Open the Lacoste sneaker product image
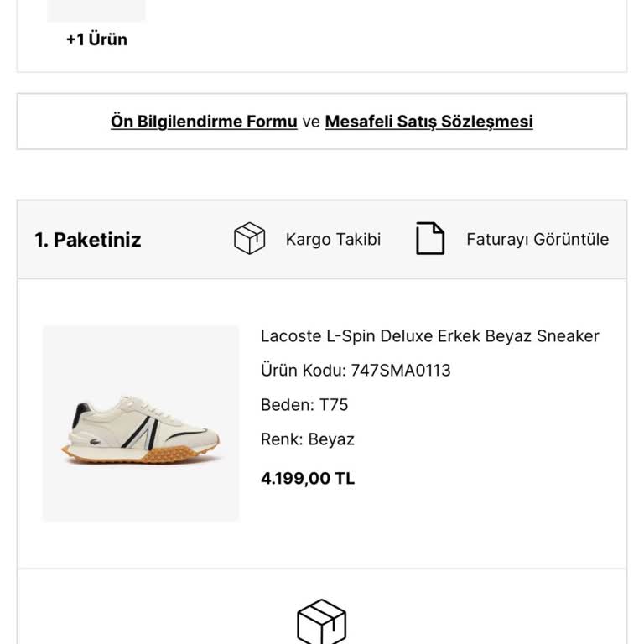Viewport: 644px width, 644px height. (141, 423)
